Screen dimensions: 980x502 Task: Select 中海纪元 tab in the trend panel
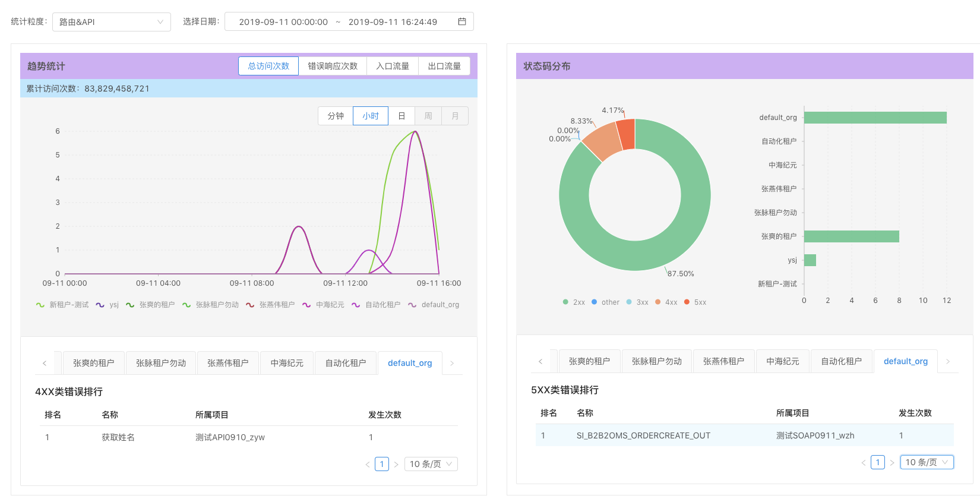(x=287, y=363)
